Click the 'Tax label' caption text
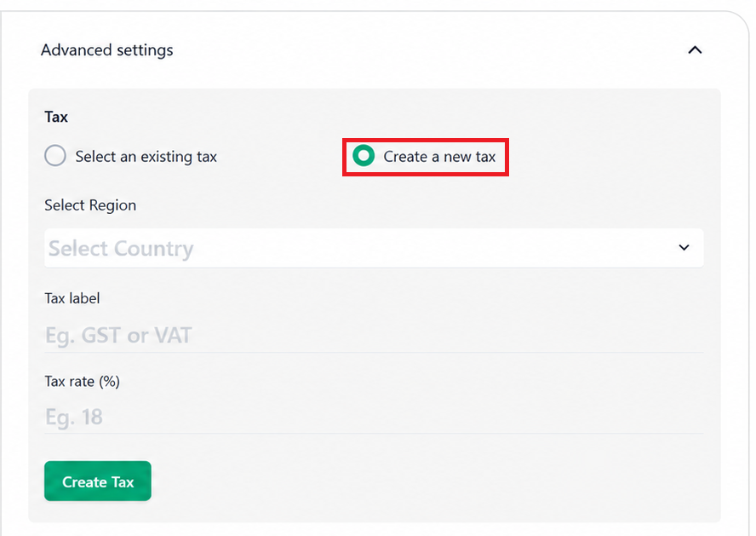This screenshot has width=756, height=536. (x=72, y=298)
